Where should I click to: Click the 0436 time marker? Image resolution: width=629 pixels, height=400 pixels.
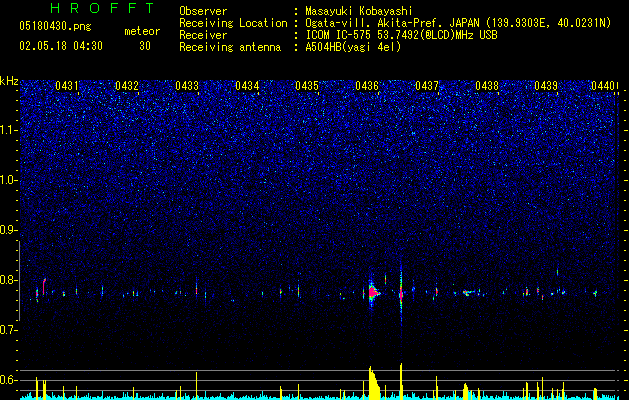367,86
